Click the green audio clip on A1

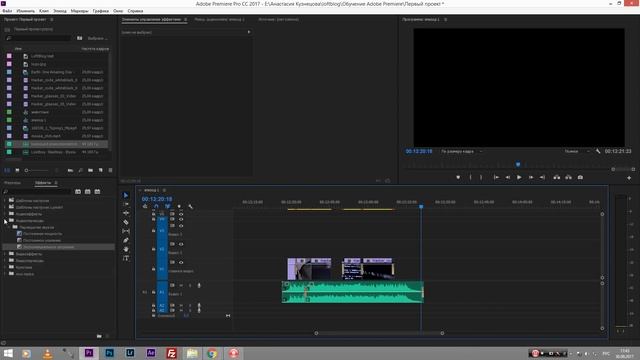[353, 292]
